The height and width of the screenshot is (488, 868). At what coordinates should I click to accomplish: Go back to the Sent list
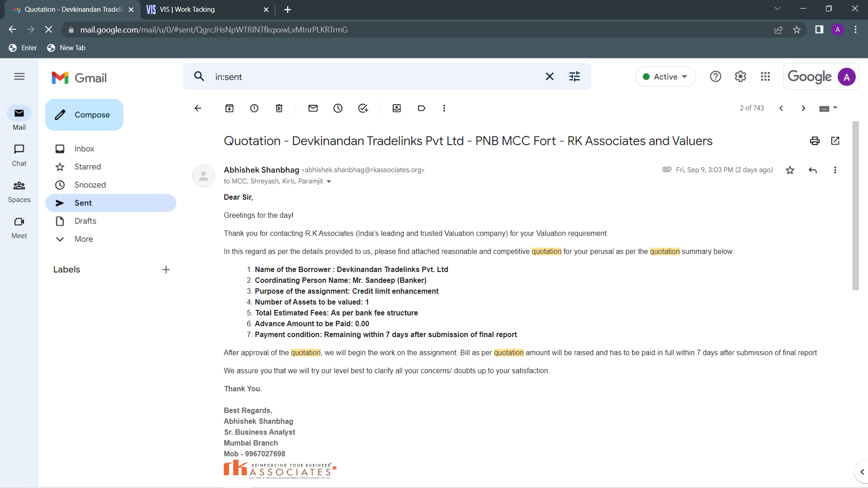pyautogui.click(x=198, y=108)
